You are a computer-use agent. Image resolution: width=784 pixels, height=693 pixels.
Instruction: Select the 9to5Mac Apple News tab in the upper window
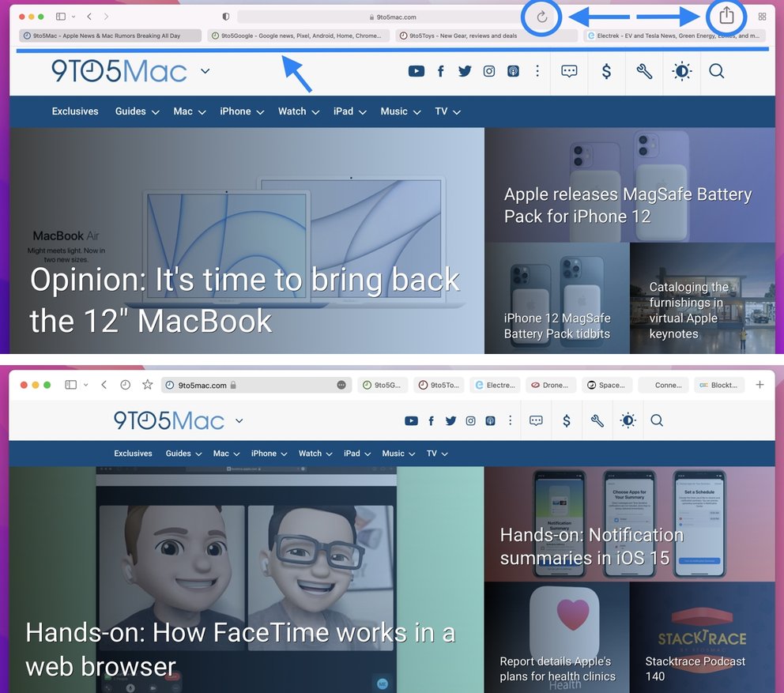tap(110, 36)
